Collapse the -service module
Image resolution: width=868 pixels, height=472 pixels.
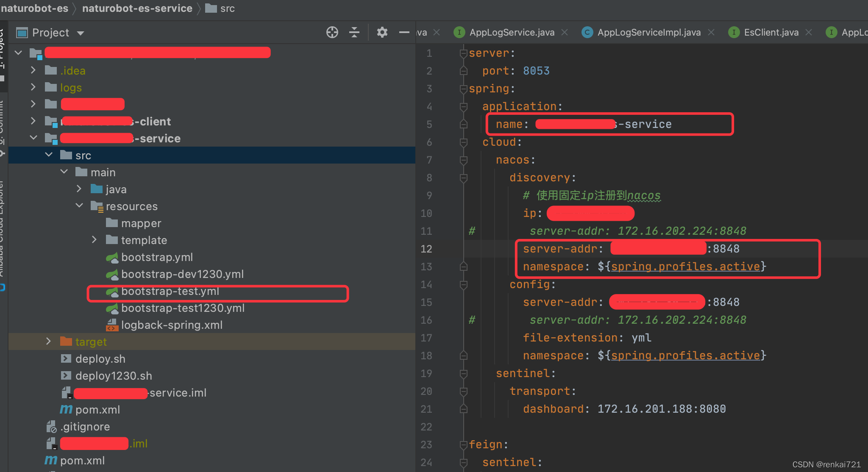click(x=33, y=138)
